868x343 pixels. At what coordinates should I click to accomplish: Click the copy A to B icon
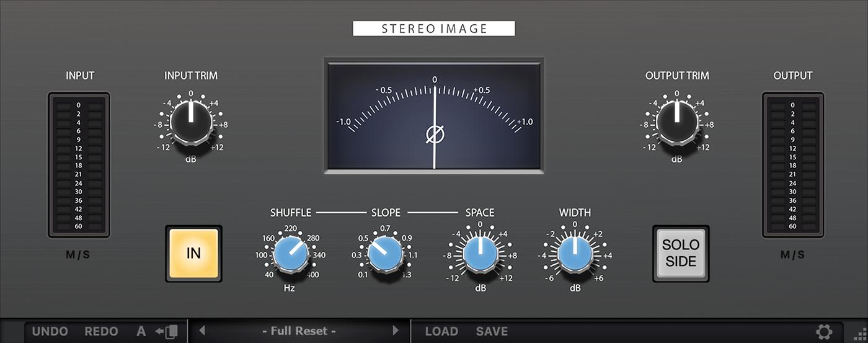pyautogui.click(x=167, y=332)
